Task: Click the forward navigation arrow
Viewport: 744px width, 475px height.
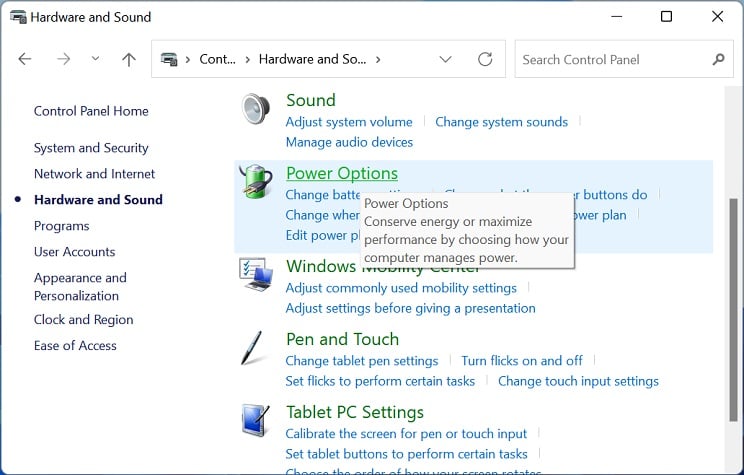Action: pos(63,59)
